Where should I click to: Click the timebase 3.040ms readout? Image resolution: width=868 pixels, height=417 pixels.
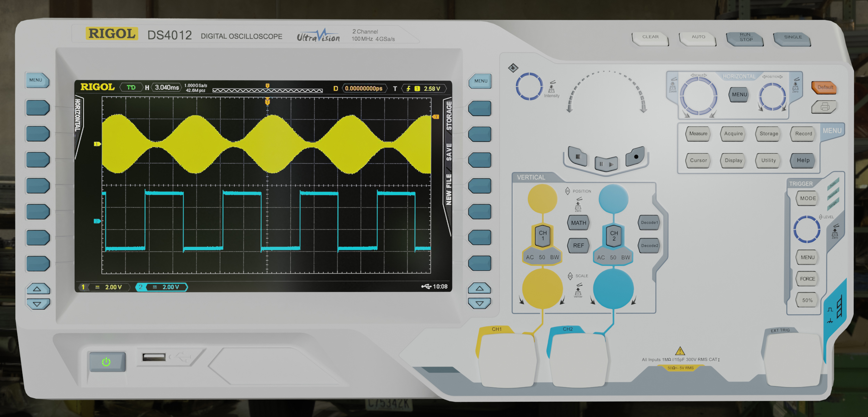click(167, 88)
